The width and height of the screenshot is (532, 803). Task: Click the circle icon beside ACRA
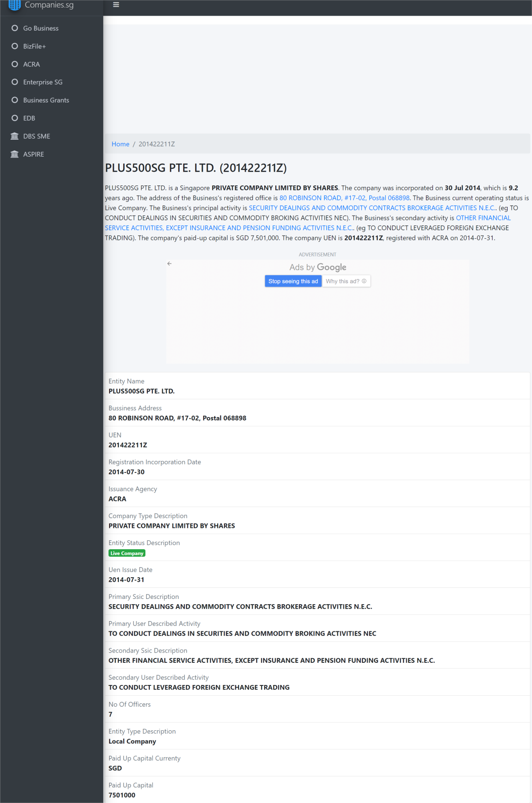(x=15, y=64)
